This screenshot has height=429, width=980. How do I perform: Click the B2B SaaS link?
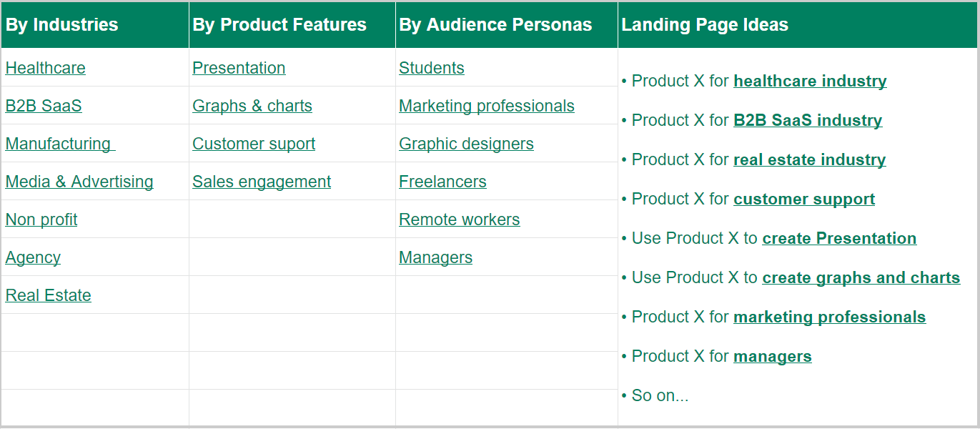pyautogui.click(x=44, y=106)
